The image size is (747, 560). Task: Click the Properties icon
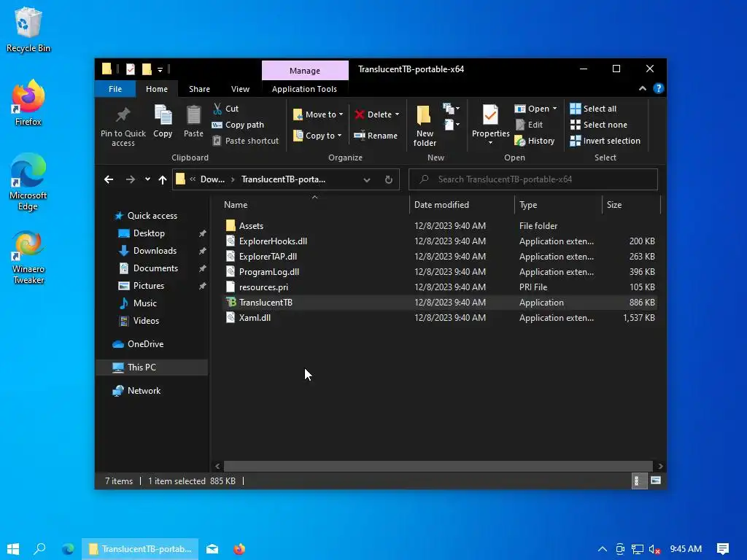(490, 114)
